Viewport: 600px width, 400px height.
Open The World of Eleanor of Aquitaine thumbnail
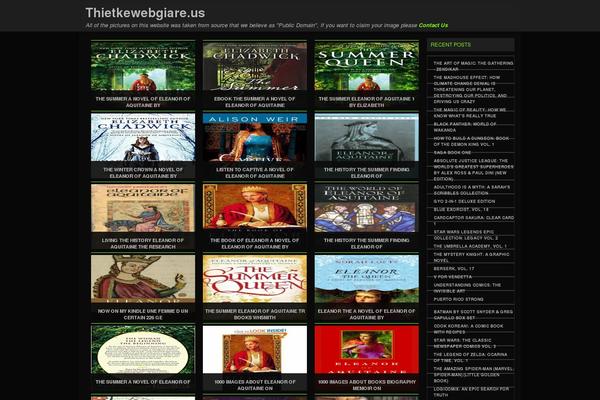367,208
